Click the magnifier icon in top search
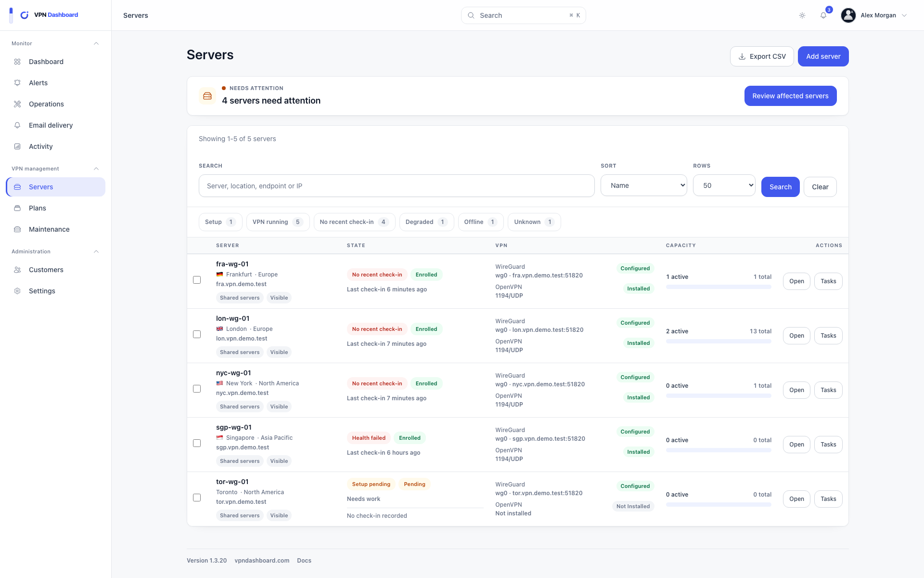This screenshot has height=578, width=924. 471,15
